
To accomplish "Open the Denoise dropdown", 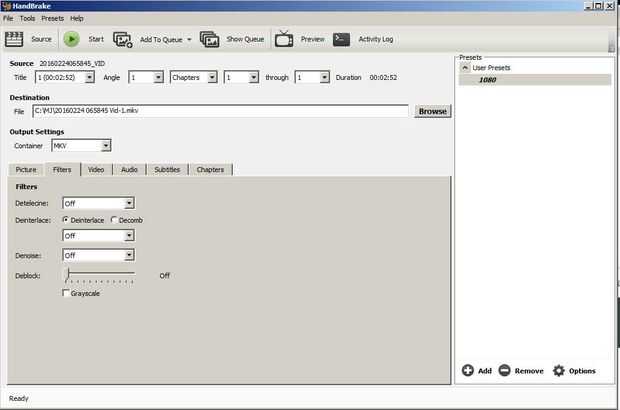I will (129, 255).
